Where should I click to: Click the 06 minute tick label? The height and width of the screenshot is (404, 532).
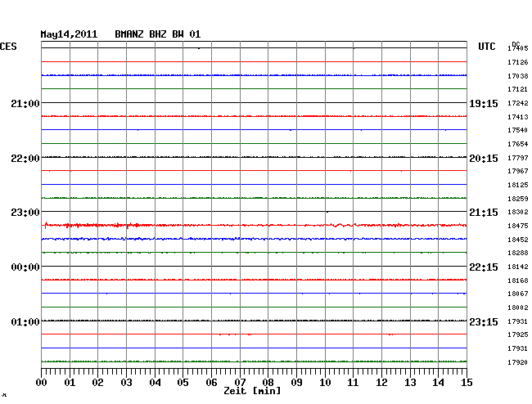211,383
